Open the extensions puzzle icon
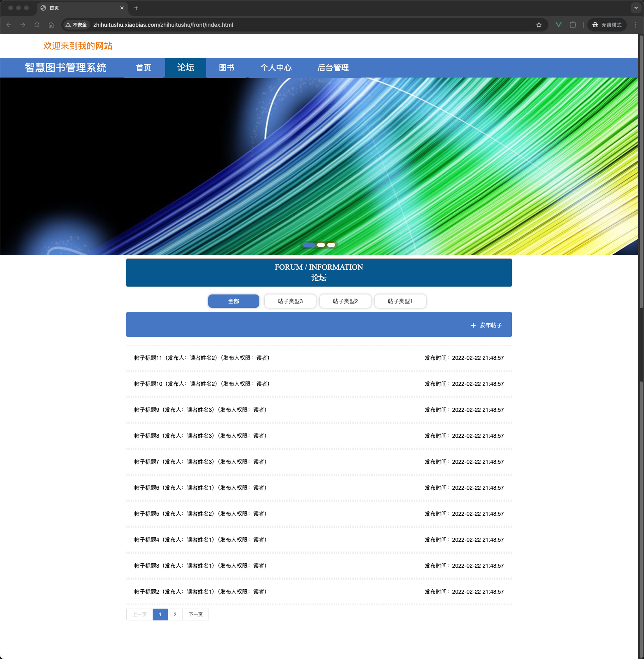644x659 pixels. click(573, 25)
